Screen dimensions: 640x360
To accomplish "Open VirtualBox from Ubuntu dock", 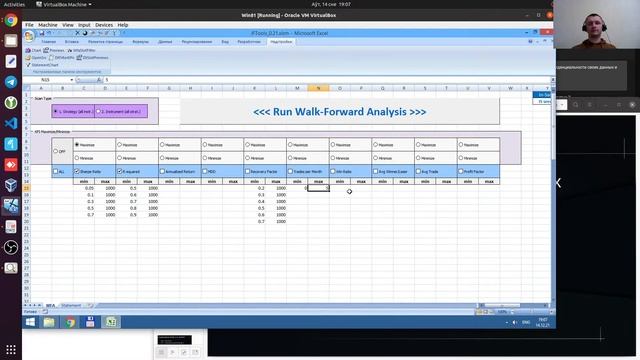I will point(11,185).
